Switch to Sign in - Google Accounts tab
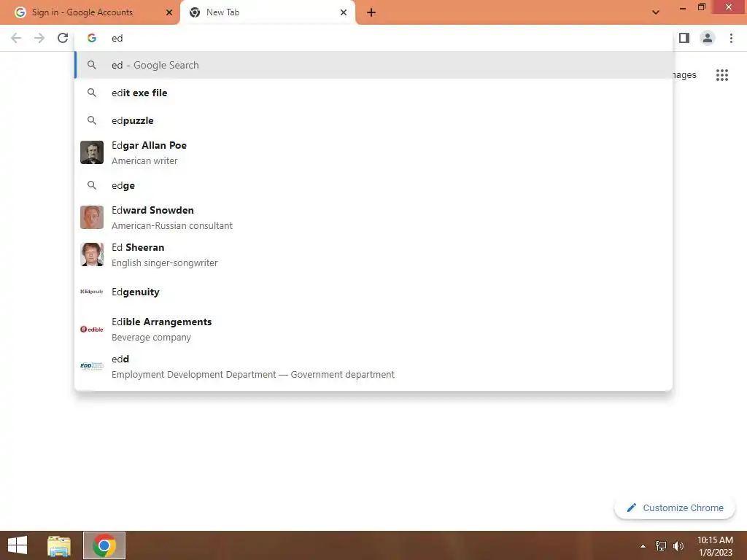The width and height of the screenshot is (747, 560). (90, 13)
